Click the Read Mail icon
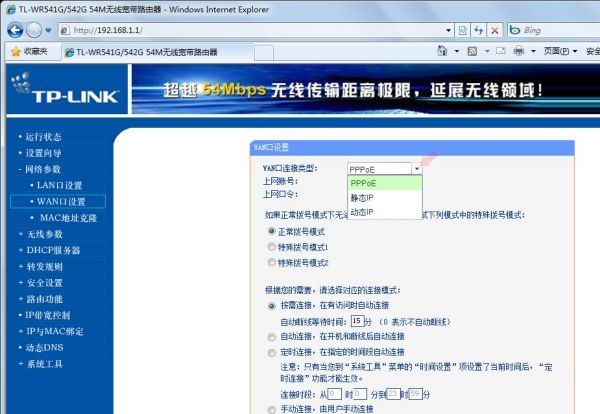The width and height of the screenshot is (600, 414). (501, 51)
